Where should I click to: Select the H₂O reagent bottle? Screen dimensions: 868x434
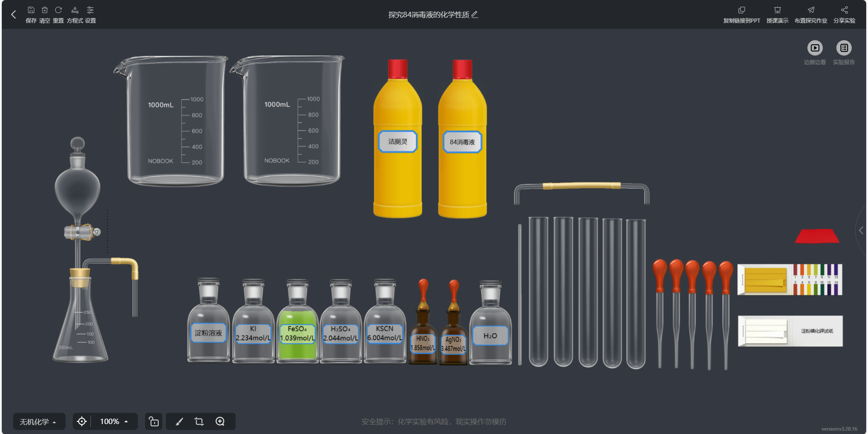(491, 323)
